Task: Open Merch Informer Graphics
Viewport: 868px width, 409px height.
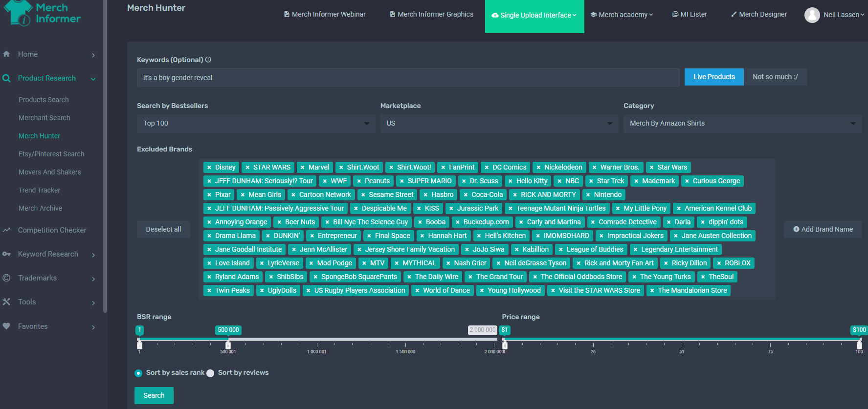Action: pos(431,14)
